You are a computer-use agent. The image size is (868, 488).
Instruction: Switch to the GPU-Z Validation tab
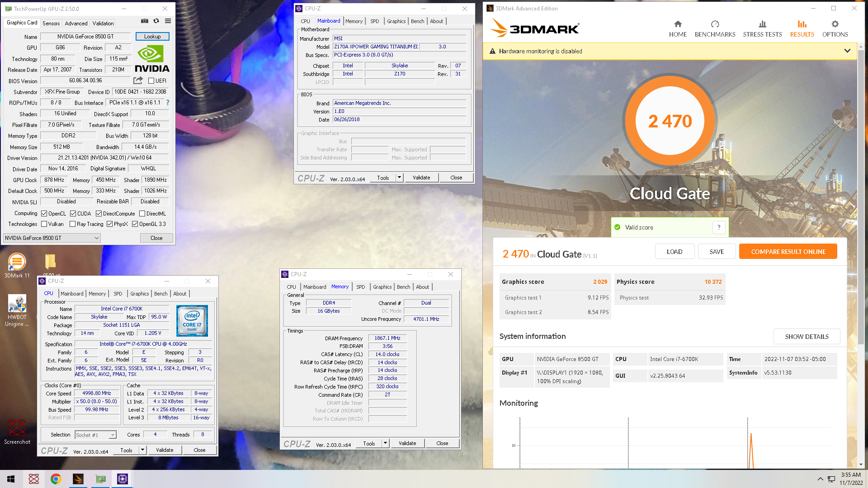[103, 23]
